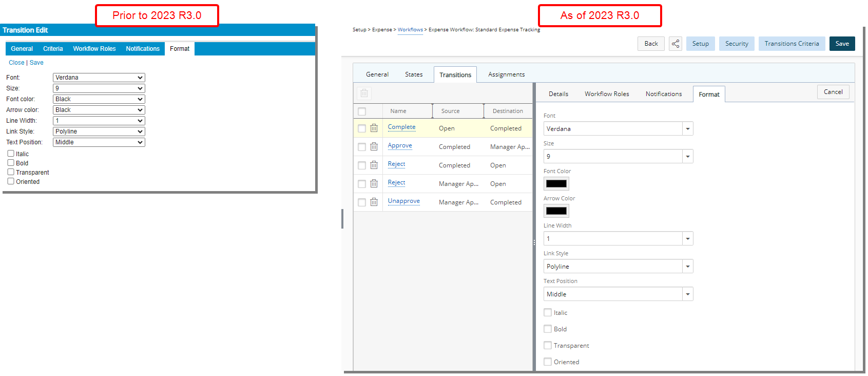
Task: Toggle Transparent in the new Format panel
Action: [548, 345]
